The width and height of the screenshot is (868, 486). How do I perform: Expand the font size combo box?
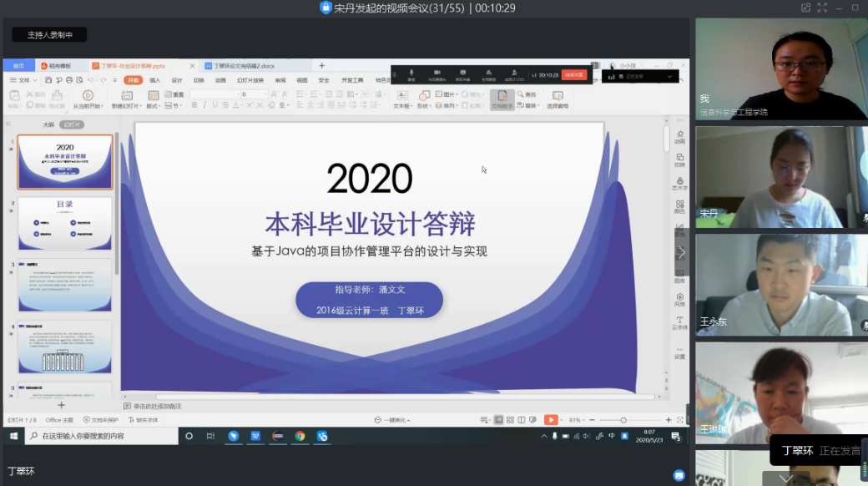coord(265,94)
